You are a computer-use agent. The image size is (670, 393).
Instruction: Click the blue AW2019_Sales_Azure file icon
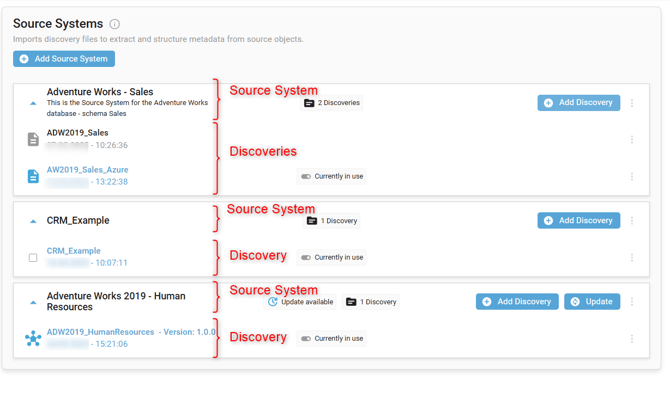pyautogui.click(x=33, y=176)
